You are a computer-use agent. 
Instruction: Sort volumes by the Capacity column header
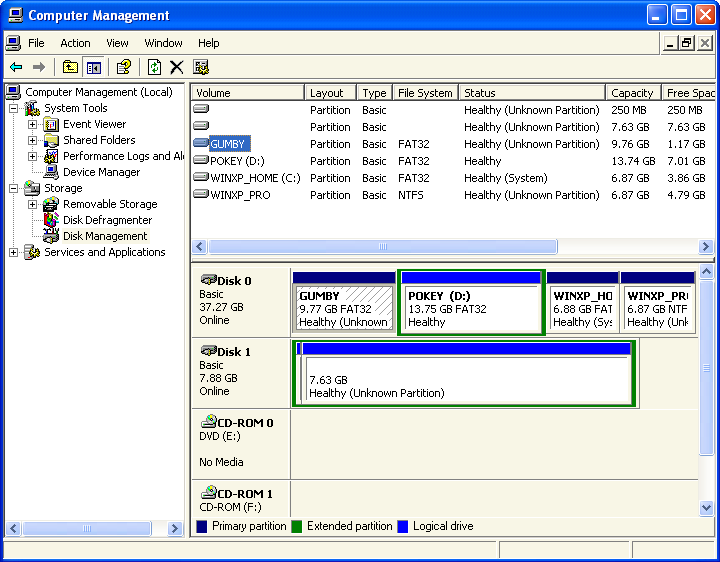pyautogui.click(x=632, y=93)
